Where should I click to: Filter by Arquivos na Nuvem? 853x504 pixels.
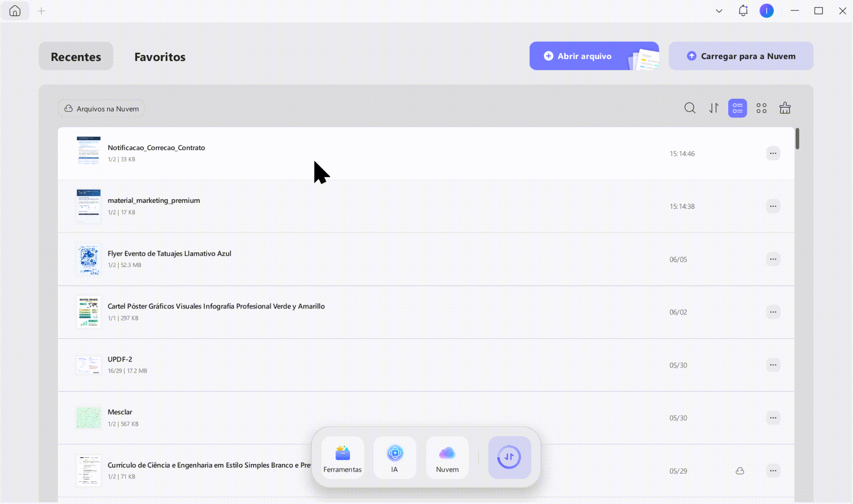click(x=102, y=109)
